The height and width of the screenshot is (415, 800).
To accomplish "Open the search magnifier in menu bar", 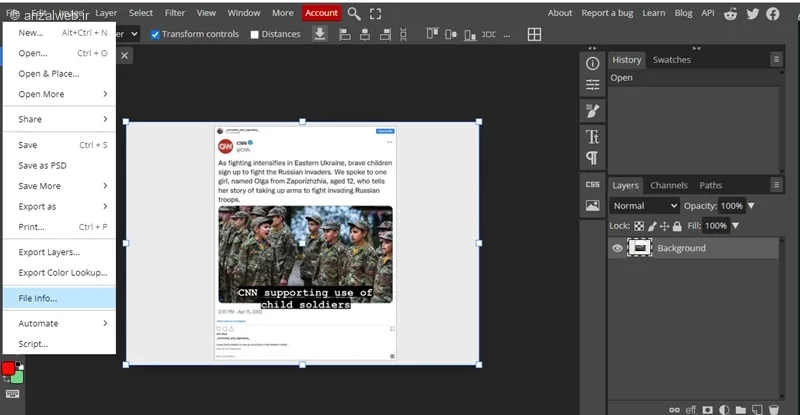I will (354, 14).
